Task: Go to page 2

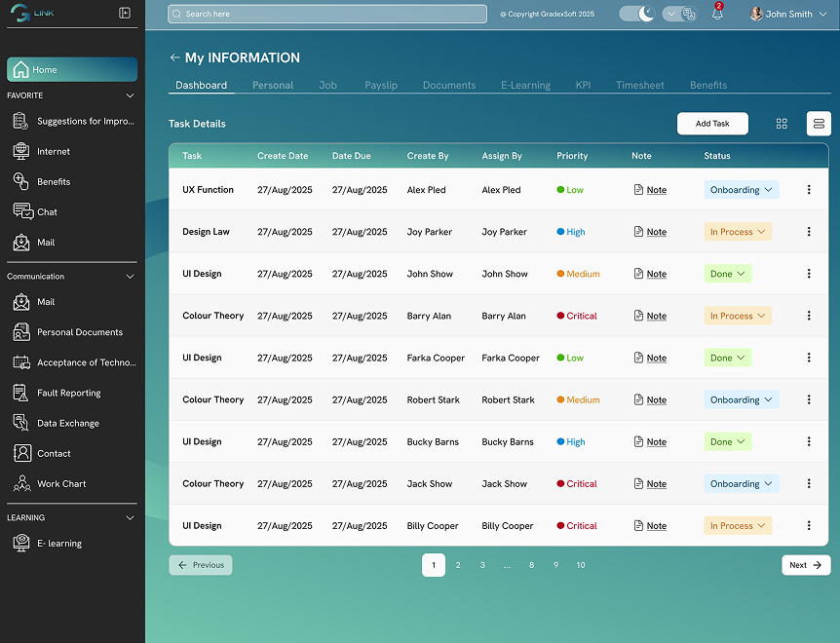Action: (x=458, y=565)
